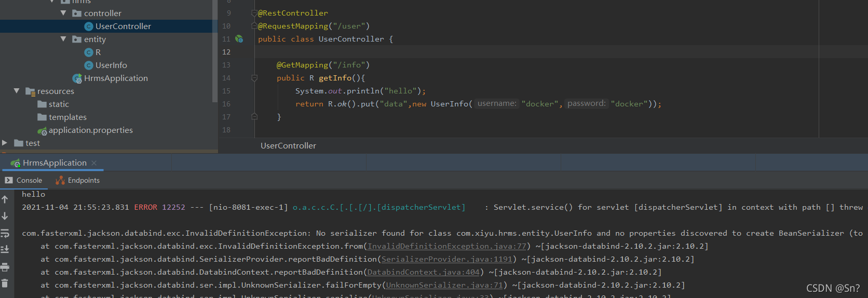The image size is (868, 298).
Task: Click the fold end marker on line 17
Action: tap(254, 117)
